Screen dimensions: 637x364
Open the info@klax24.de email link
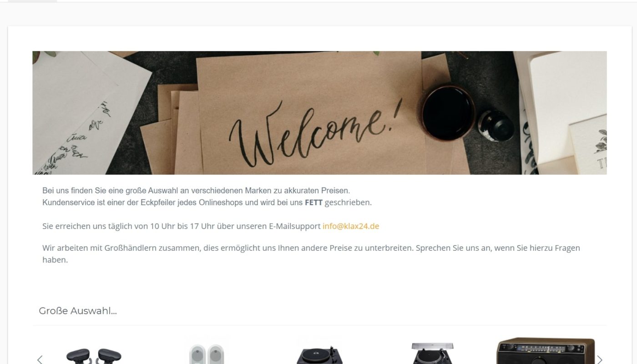[351, 226]
